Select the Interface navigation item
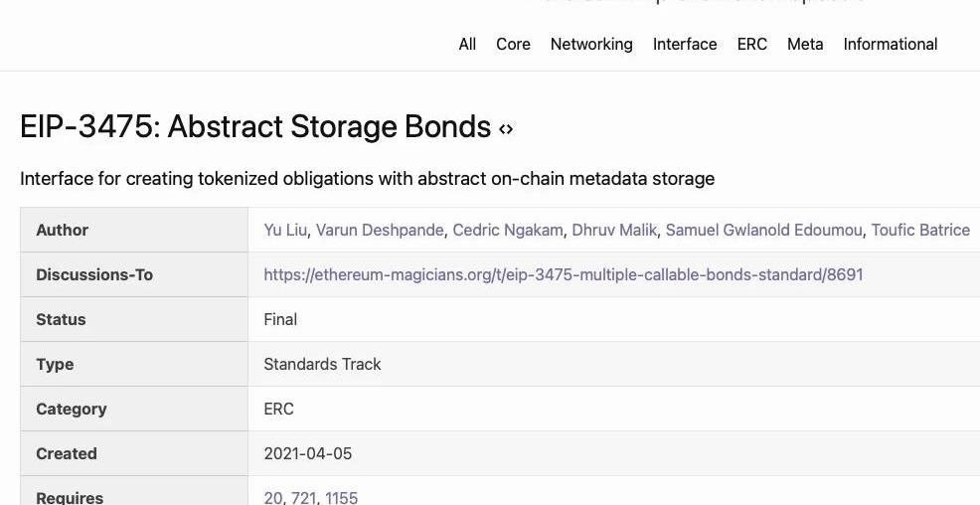 pyautogui.click(x=685, y=44)
